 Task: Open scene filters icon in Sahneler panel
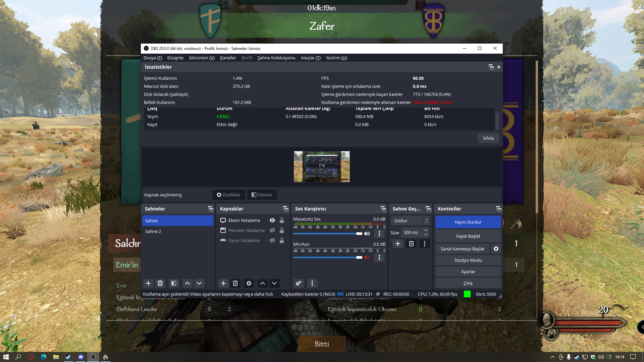pyautogui.click(x=173, y=283)
